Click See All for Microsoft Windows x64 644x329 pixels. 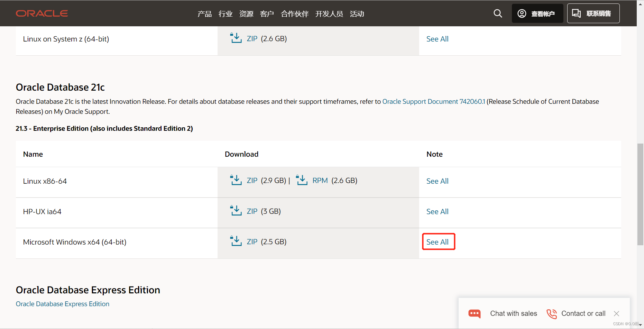437,242
